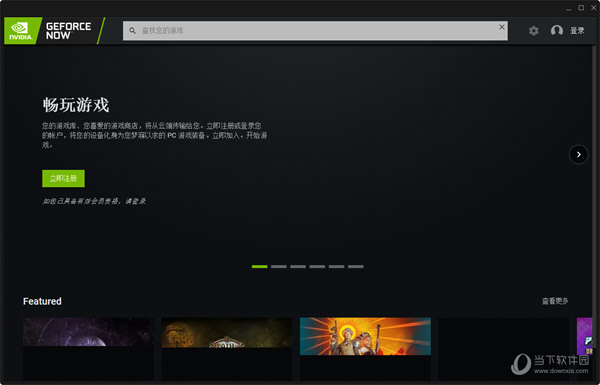Open the second dark fantasy featured game
The height and width of the screenshot is (385, 600).
[x=227, y=349]
